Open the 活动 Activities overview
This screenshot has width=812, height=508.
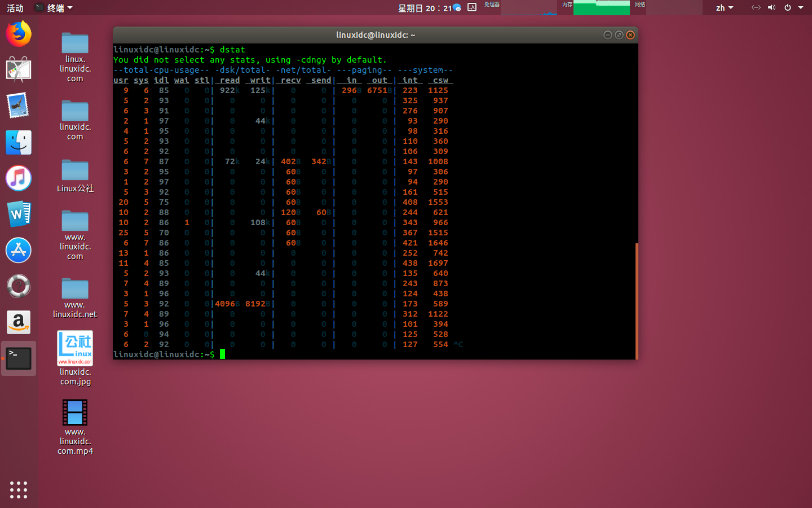point(15,8)
